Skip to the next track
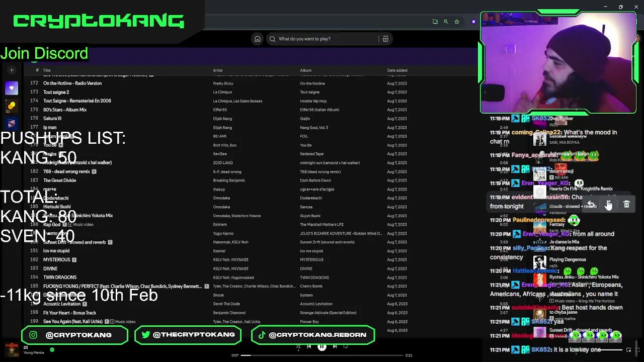The width and height of the screenshot is (644, 362). [x=335, y=346]
